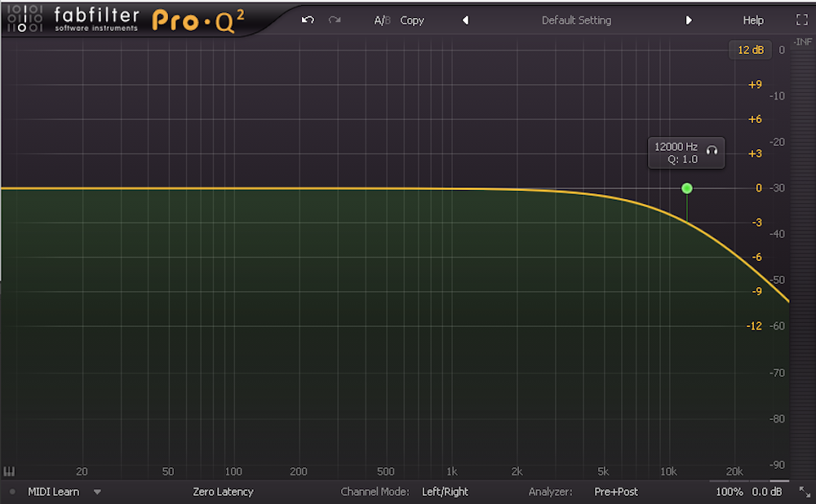The image size is (816, 504).
Task: Open the 12 dB display range dropdown
Action: 750,50
